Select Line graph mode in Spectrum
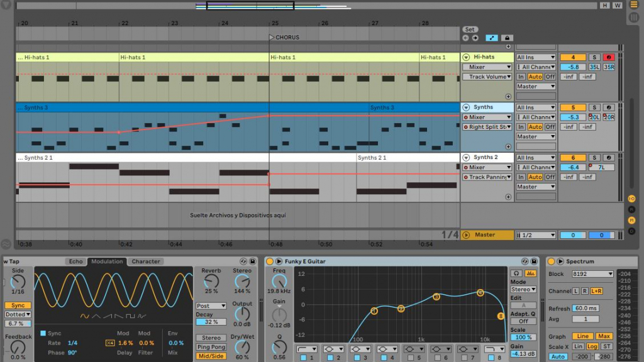 (582, 336)
